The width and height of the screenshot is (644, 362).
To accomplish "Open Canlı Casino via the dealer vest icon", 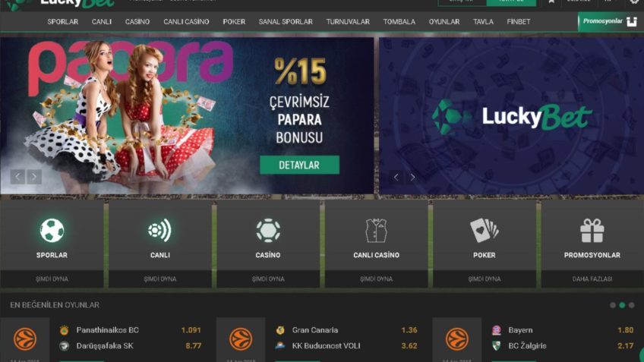I will (376, 230).
